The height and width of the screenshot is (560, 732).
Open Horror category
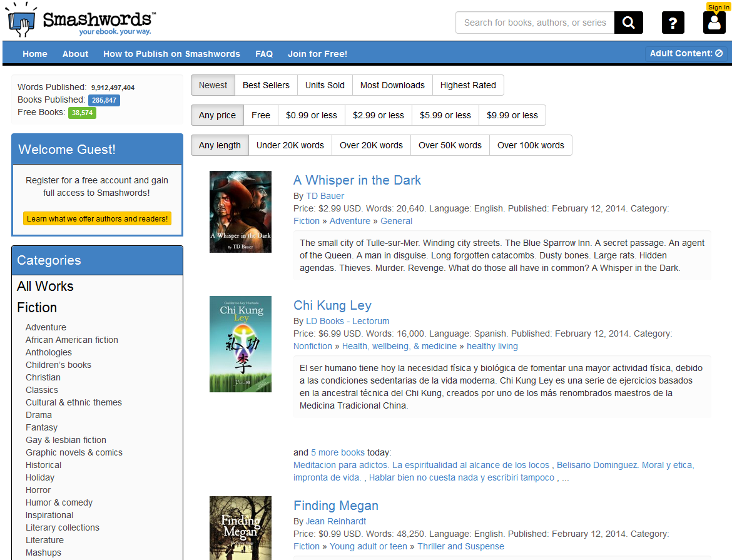click(38, 490)
